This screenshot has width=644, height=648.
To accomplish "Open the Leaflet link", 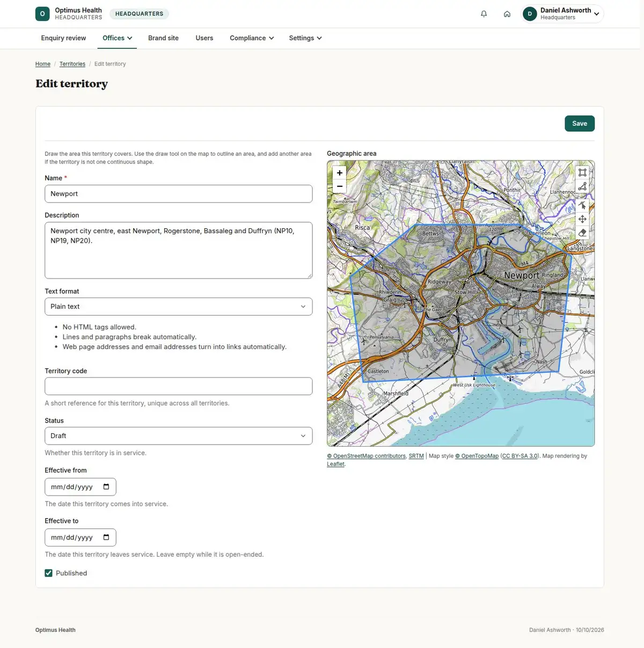I will coord(336,464).
